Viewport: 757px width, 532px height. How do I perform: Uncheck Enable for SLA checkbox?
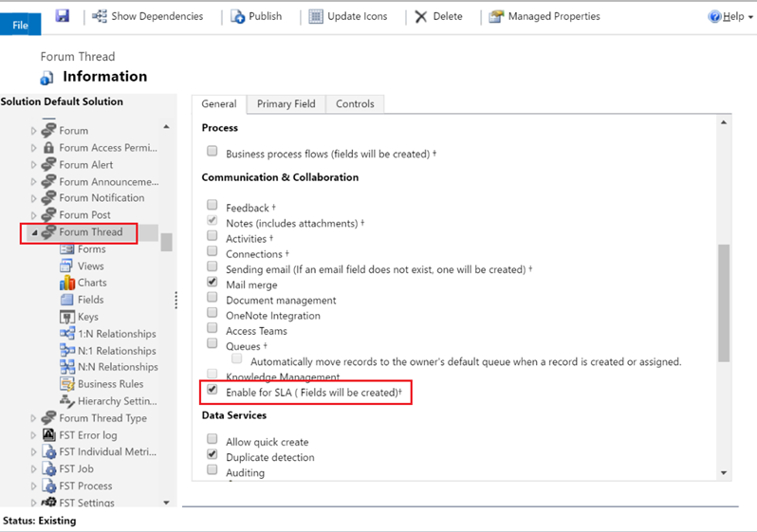212,391
